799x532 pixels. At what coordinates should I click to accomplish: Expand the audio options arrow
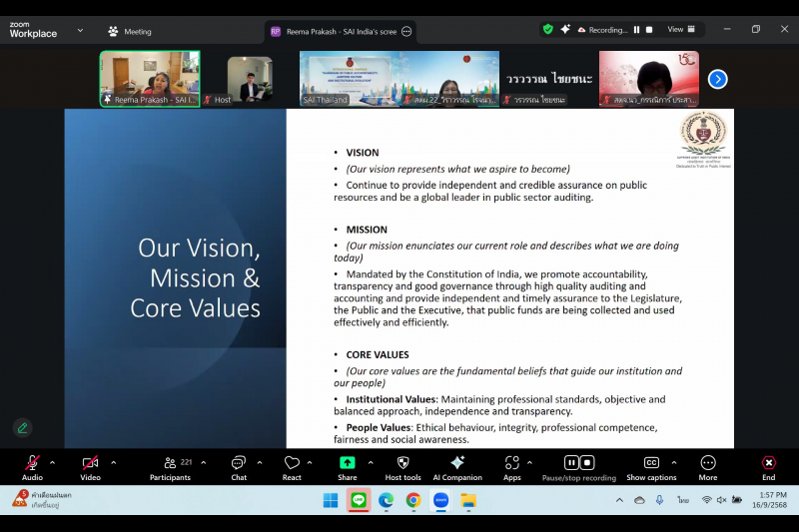tap(53, 462)
